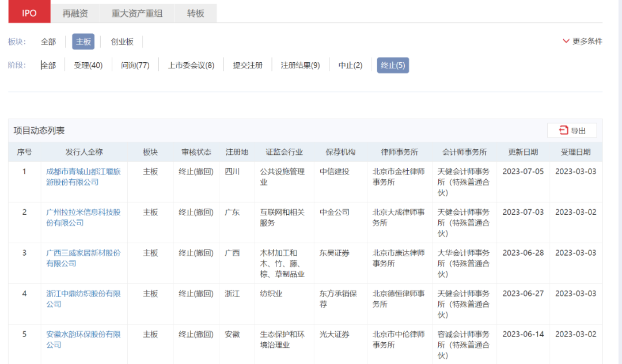This screenshot has height=364, width=622.
Task: Click the 广州拉拉米信息科技股份有限公司 link
Action: [x=84, y=217]
